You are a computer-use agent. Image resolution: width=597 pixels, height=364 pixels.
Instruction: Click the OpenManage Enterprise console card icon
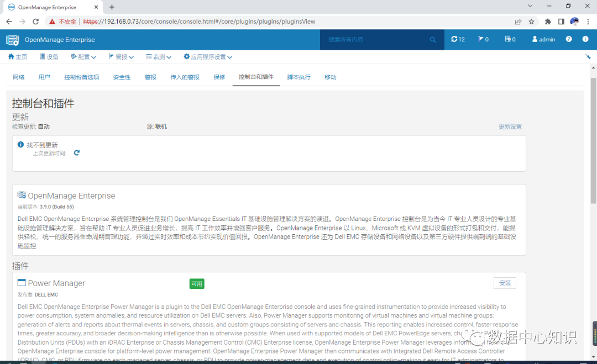tap(22, 195)
